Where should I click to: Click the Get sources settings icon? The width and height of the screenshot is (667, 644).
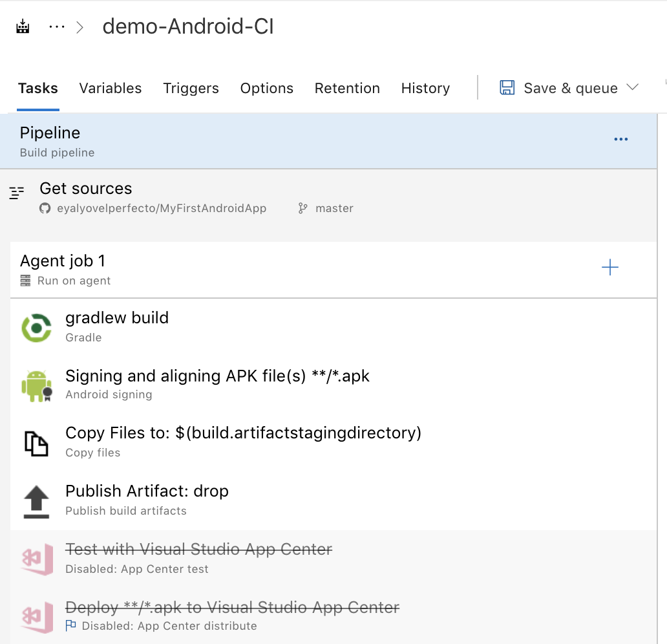tap(17, 192)
